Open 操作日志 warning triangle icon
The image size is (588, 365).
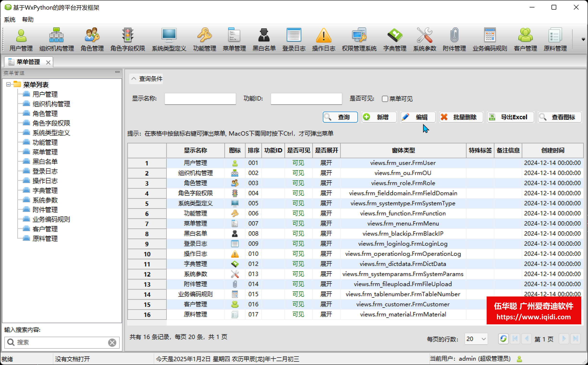click(x=324, y=36)
